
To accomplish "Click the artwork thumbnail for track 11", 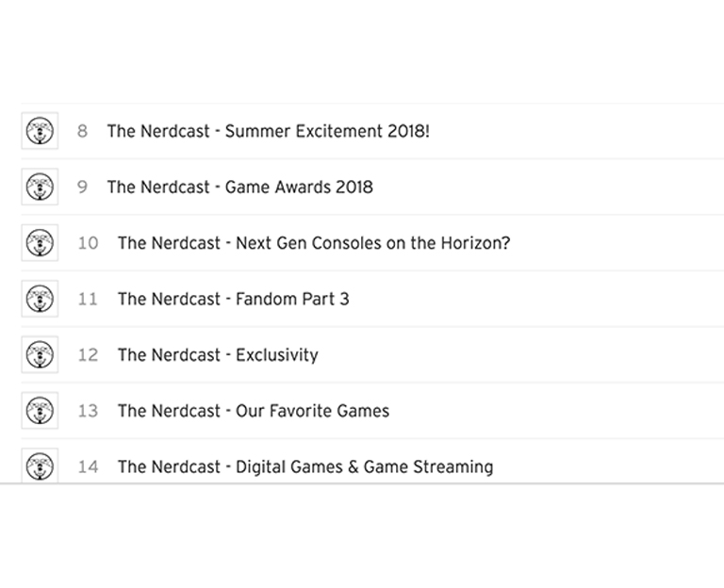I will pos(40,299).
